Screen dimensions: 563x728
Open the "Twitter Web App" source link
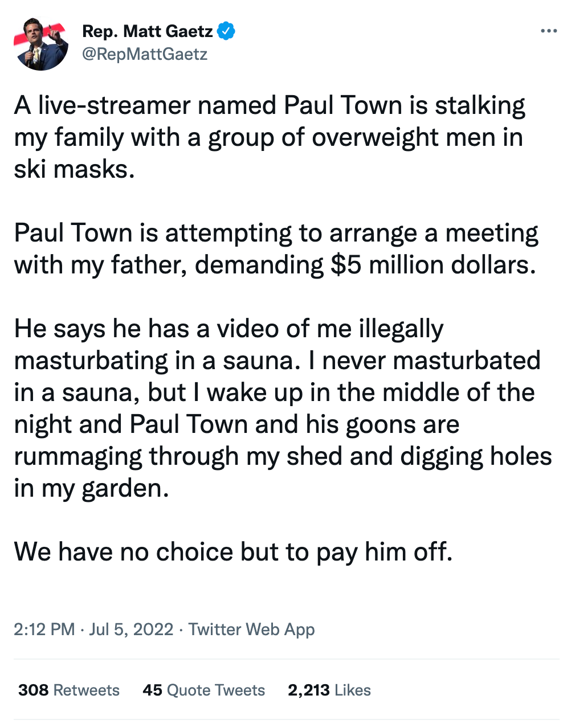pyautogui.click(x=251, y=629)
